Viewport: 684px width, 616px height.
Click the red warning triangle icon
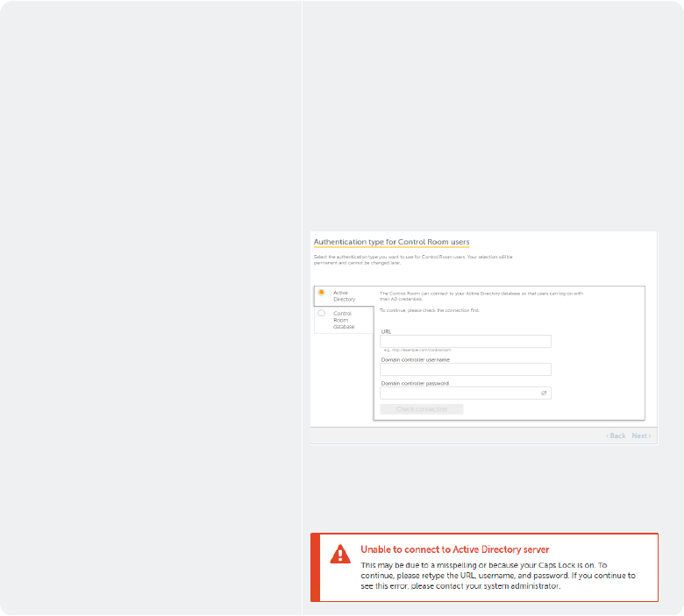[x=340, y=554]
